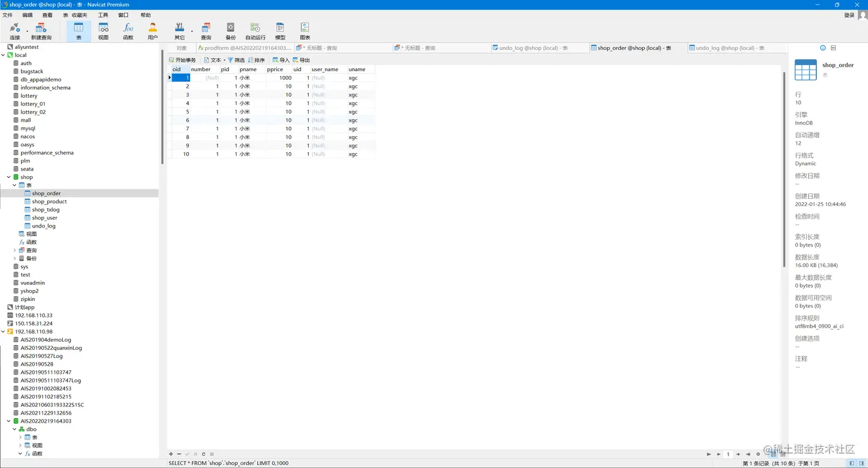868x468 pixels.
Task: Click the page number input field
Action: (728, 454)
